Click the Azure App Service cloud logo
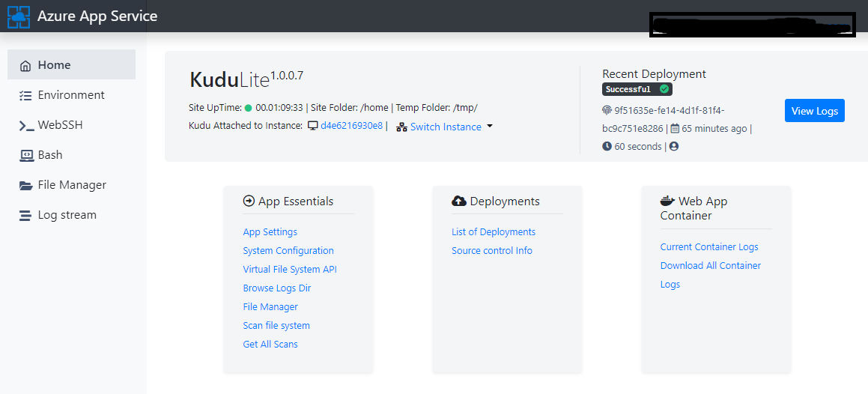The image size is (868, 394). coord(19,16)
